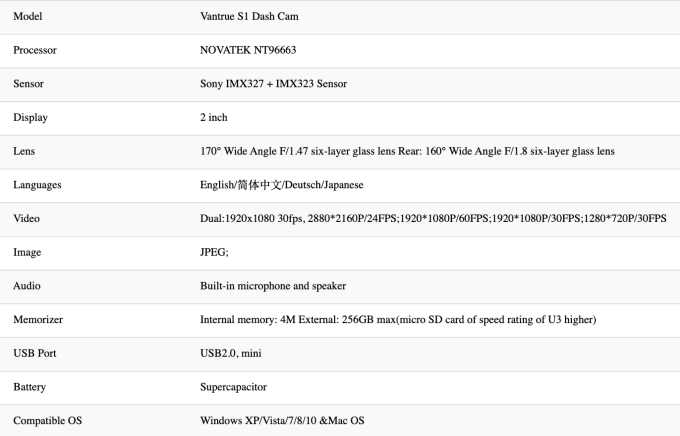The width and height of the screenshot is (680, 436).
Task: Click the USB2.0, mini value
Action: (231, 354)
